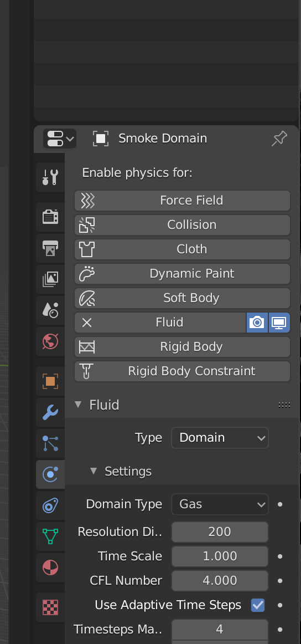Open the Output properties tab
This screenshot has height=644, width=301.
[x=50, y=248]
